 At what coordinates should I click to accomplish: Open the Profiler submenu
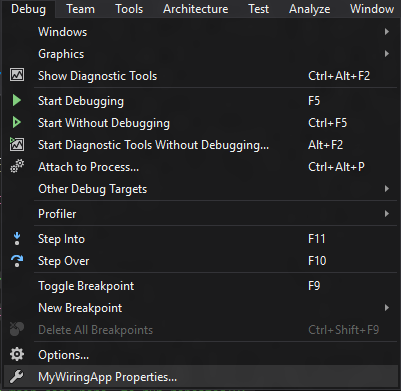coord(201,214)
